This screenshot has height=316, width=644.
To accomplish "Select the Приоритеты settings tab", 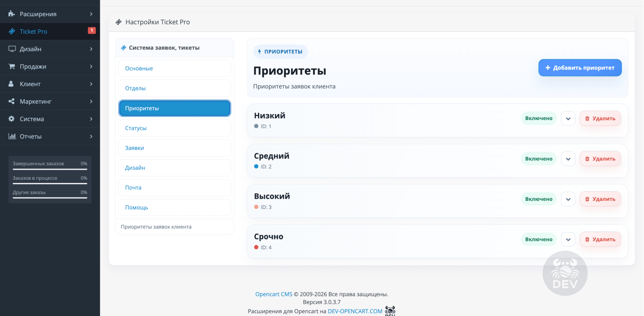I will coord(175,108).
